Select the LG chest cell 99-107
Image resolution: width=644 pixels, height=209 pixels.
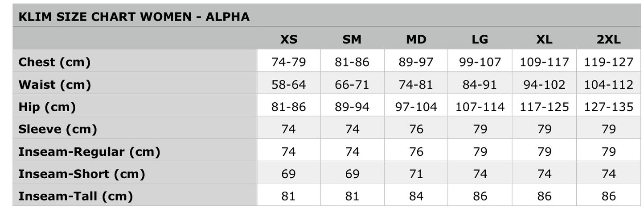coord(480,62)
